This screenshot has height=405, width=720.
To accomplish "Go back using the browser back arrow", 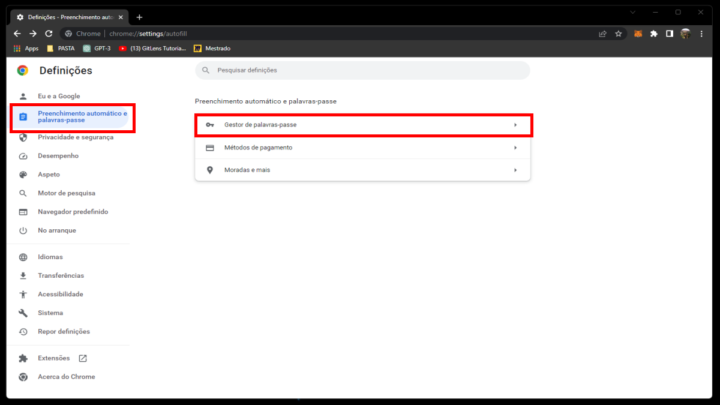I will (17, 34).
